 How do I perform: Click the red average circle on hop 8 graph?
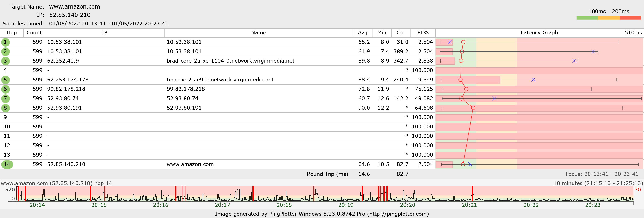(473, 108)
